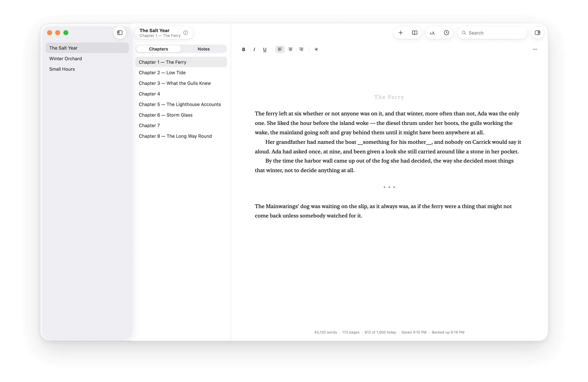Open the Winter Orchard project
Image resolution: width=588 pixels, height=382 pixels.
click(x=87, y=59)
